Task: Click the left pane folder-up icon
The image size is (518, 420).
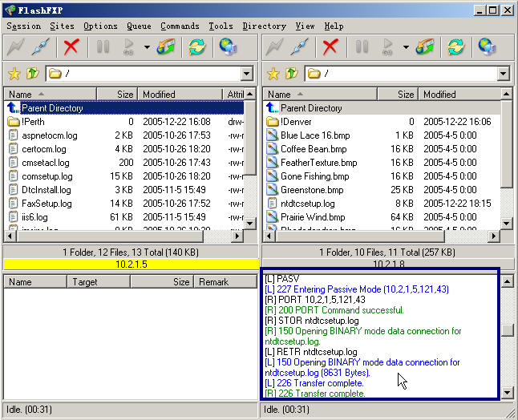Action: click(x=33, y=73)
